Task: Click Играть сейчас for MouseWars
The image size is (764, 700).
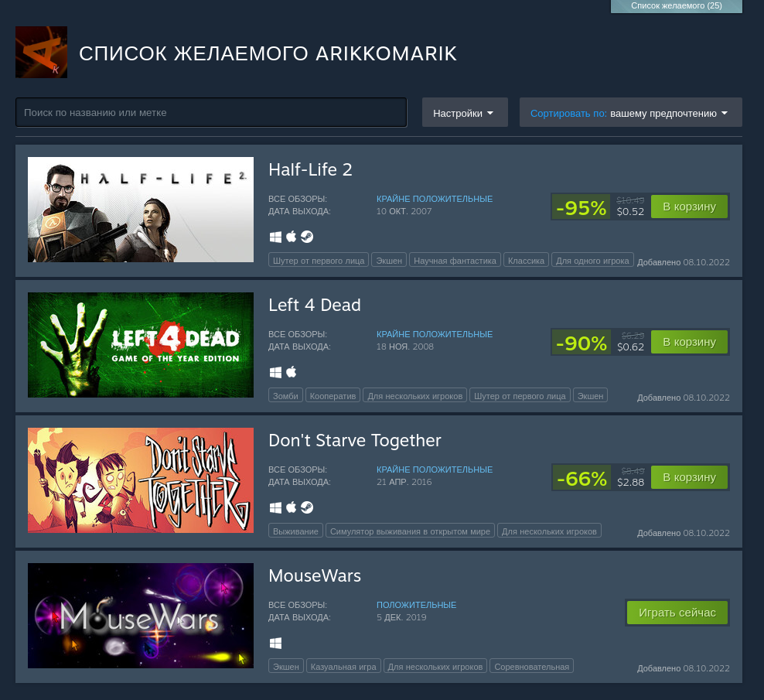Action: (x=677, y=613)
